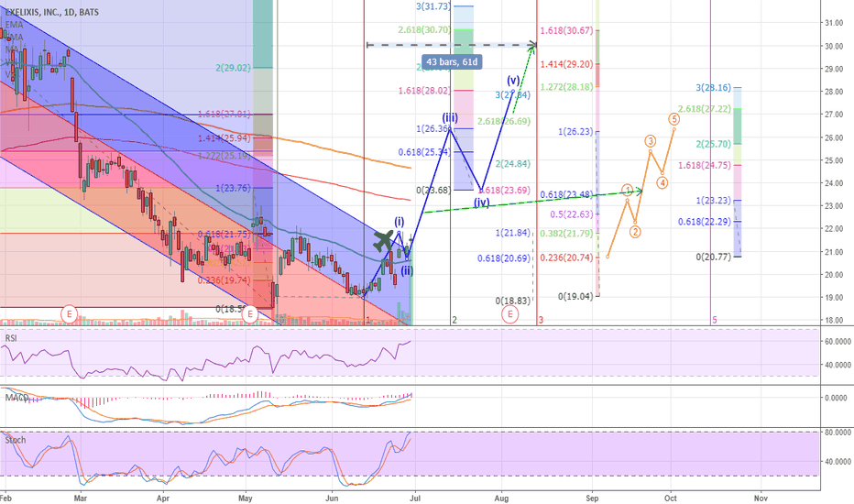Select the blue wave (iv) label
Screen dimensions: 854x504
(x=481, y=203)
